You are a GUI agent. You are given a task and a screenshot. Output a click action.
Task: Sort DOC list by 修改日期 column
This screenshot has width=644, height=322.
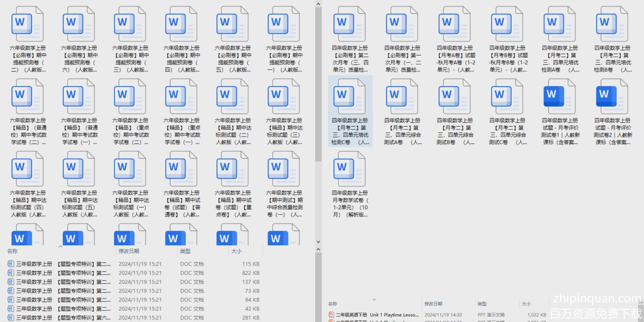(129, 251)
